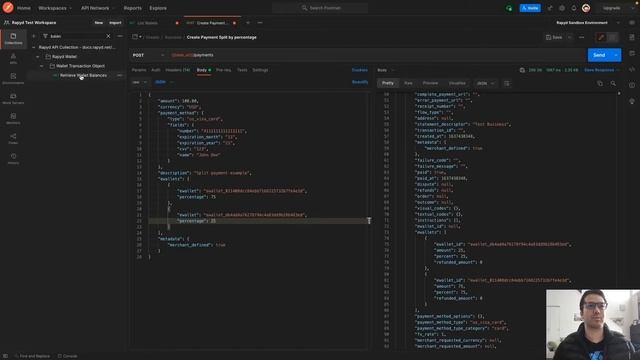The height and width of the screenshot is (360, 640).
Task: Open the Reports menu item
Action: (x=132, y=8)
